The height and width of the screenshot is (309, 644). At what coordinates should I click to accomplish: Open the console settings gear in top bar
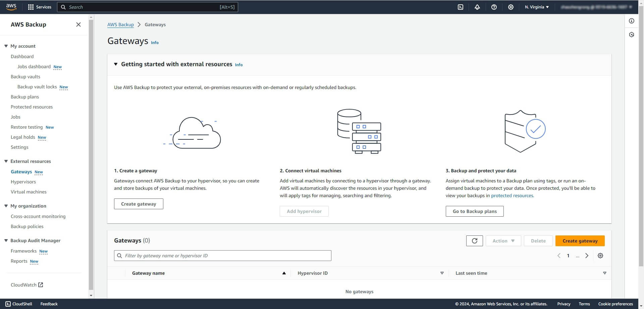511,7
